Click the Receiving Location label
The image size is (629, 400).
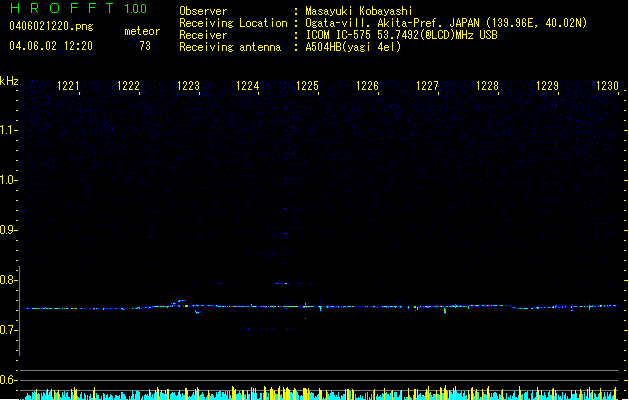coord(233,23)
